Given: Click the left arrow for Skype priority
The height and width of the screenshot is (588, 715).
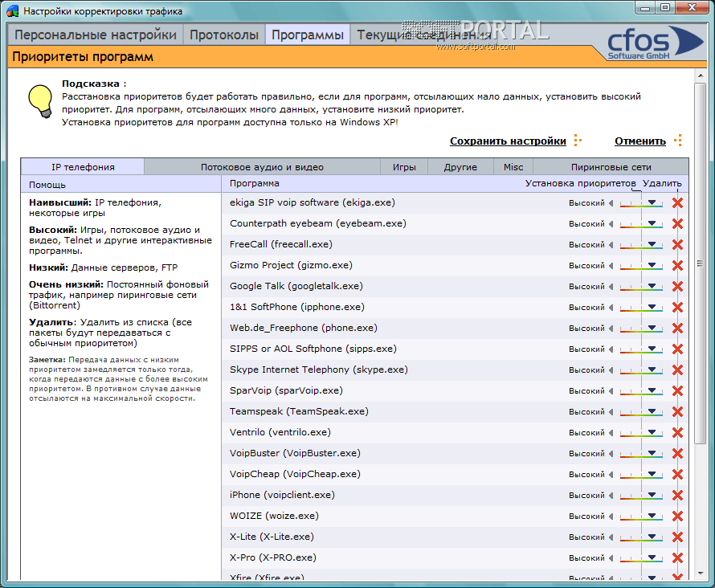Looking at the screenshot, I should pos(611,370).
